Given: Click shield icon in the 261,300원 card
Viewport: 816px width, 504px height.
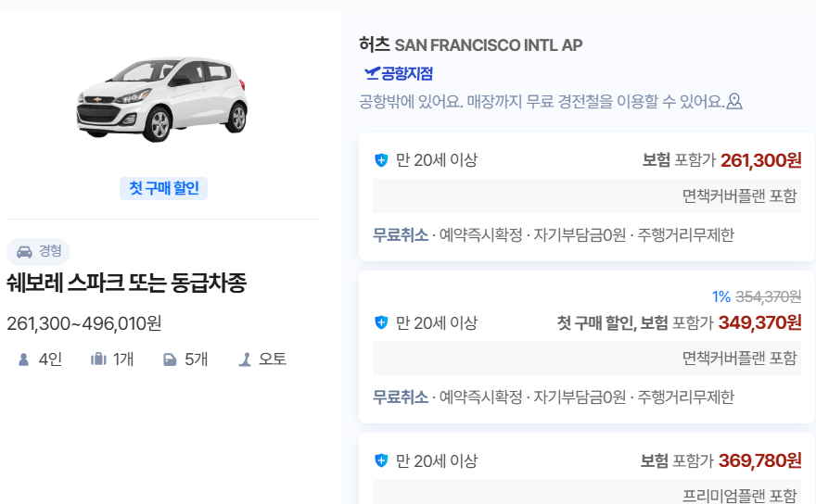Looking at the screenshot, I should tap(381, 160).
